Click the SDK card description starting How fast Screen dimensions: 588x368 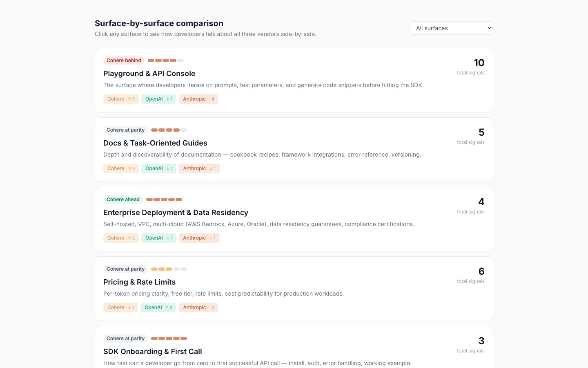[257, 363]
